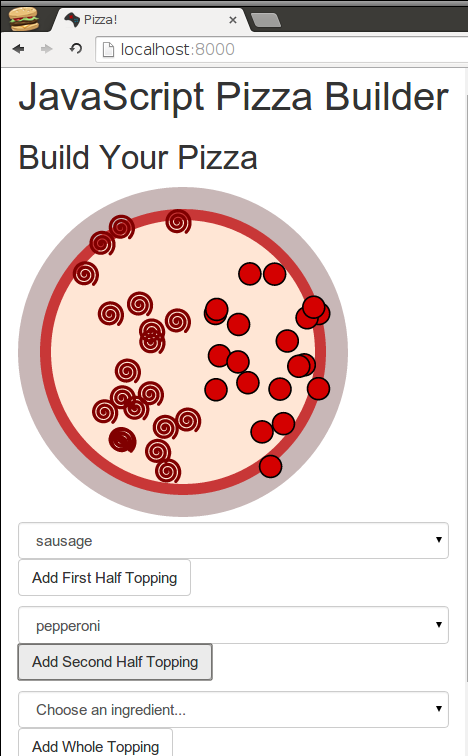Close the Pizza! tab

[233, 20]
